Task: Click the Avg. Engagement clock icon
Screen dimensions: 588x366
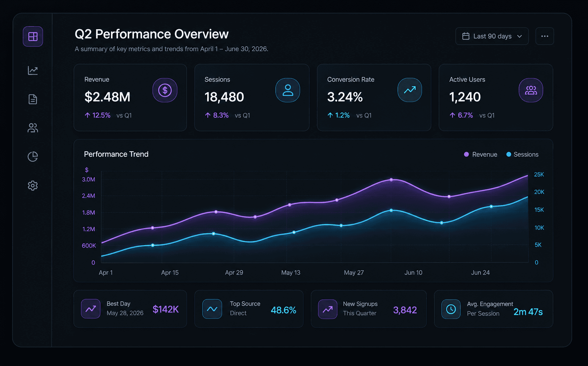Action: point(451,309)
